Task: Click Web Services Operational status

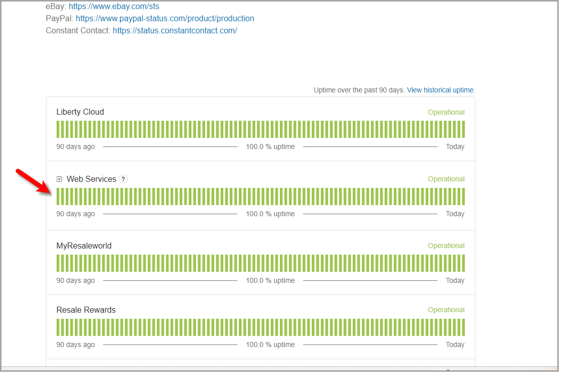Action: (x=446, y=179)
